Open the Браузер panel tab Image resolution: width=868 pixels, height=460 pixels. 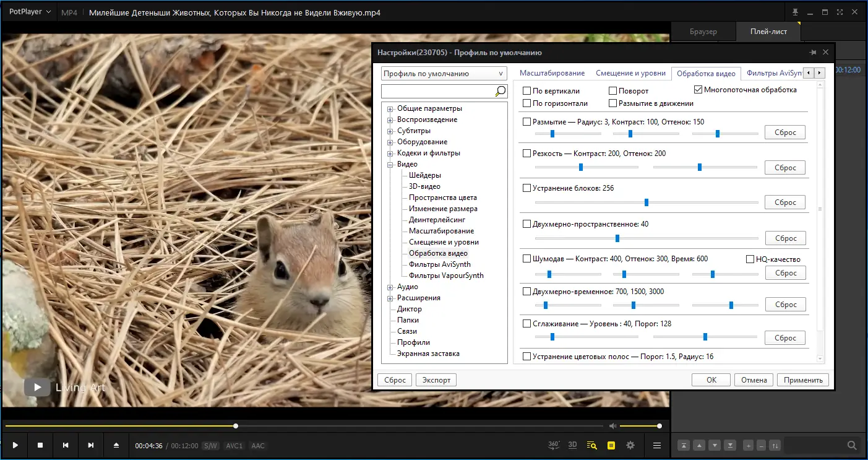[703, 32]
